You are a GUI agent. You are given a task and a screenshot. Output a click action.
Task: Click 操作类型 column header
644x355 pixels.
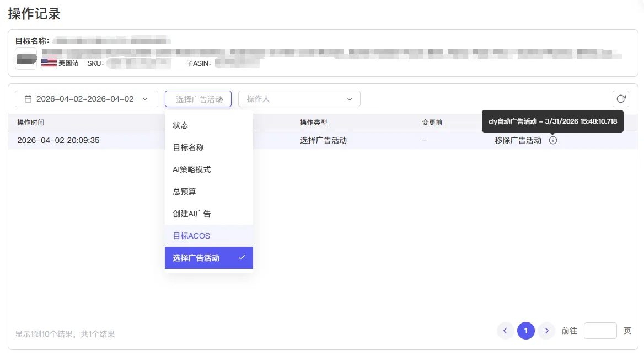[x=313, y=123]
